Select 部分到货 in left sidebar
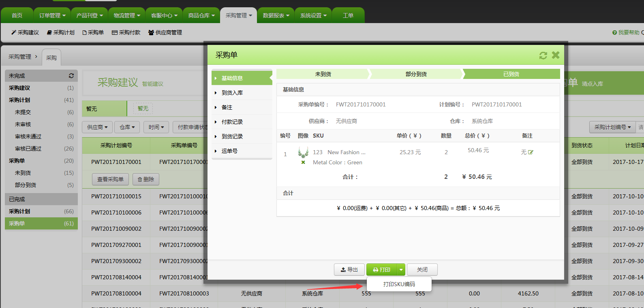The width and height of the screenshot is (644, 308). 41,185
